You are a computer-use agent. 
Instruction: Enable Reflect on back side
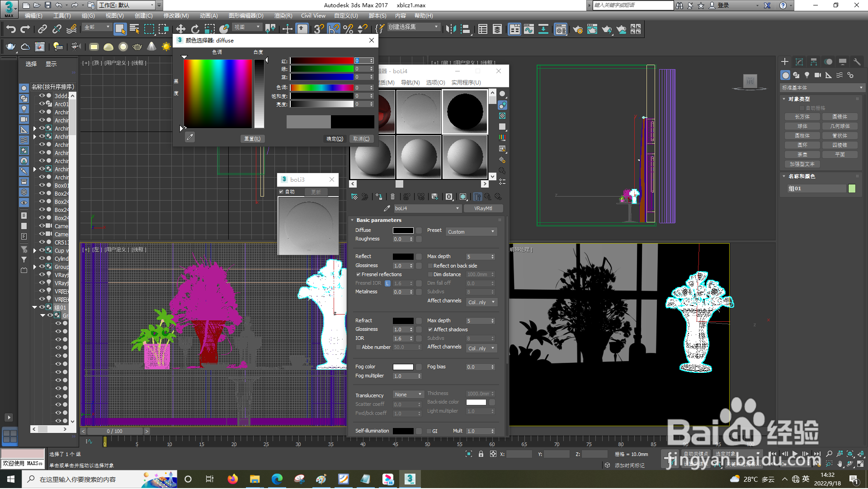[x=430, y=266]
